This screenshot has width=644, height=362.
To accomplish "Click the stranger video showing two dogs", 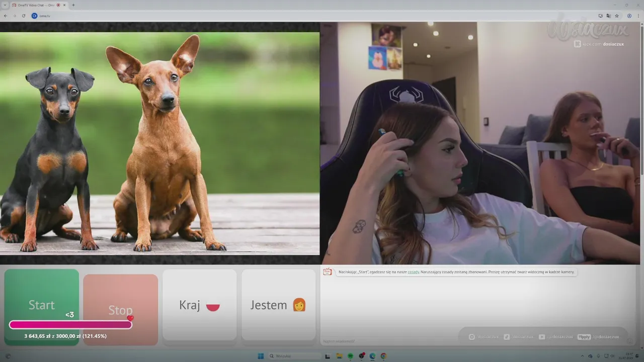I will tap(159, 143).
